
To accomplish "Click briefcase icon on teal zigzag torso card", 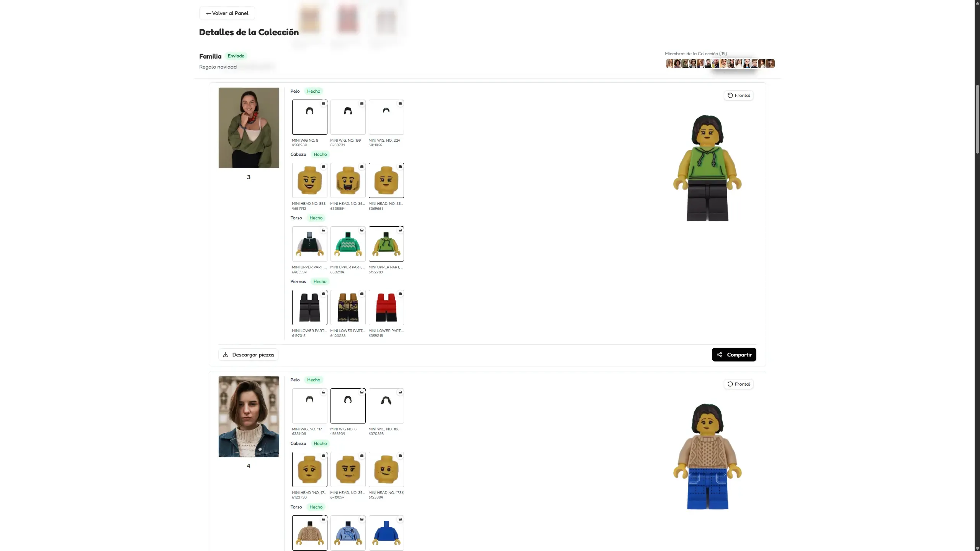I will [362, 230].
